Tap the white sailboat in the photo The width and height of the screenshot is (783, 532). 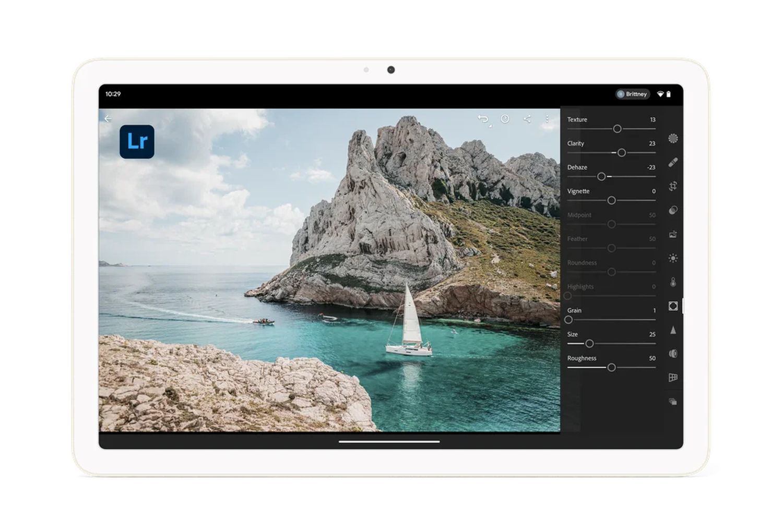point(410,329)
